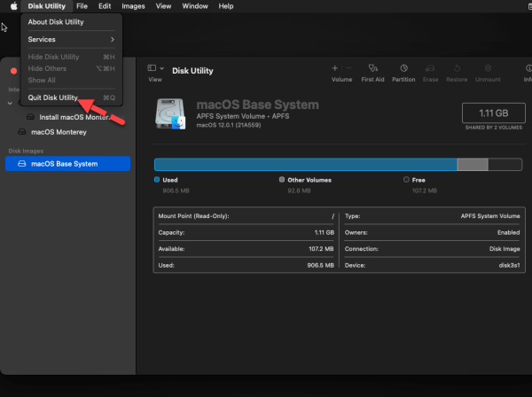Add a volume with plus icon
Screen dimensions: 532x397
point(334,68)
